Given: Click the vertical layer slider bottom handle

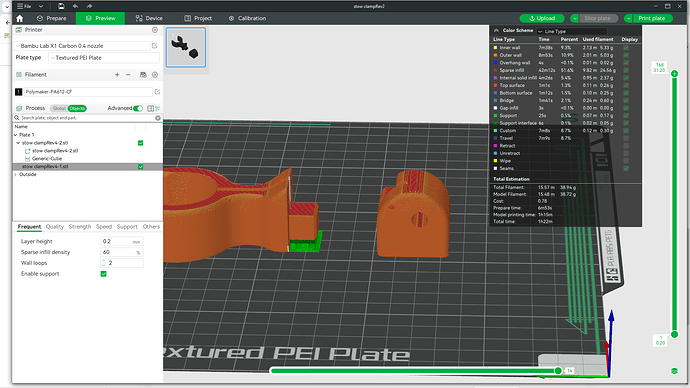Looking at the screenshot, I should point(674,335).
